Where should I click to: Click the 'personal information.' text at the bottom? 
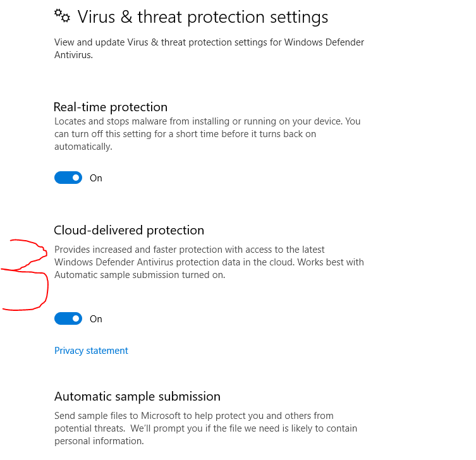click(x=99, y=441)
